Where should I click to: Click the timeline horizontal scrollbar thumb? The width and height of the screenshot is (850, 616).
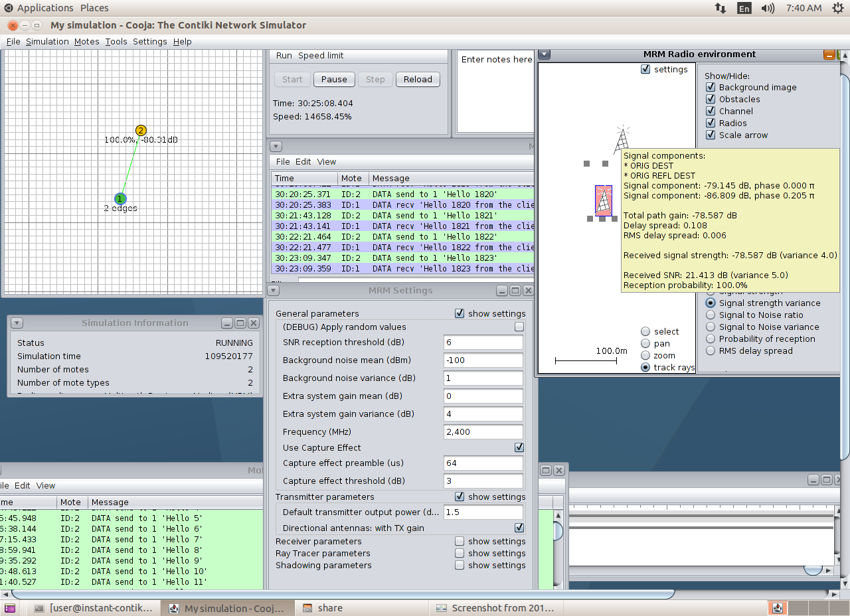pos(813,570)
